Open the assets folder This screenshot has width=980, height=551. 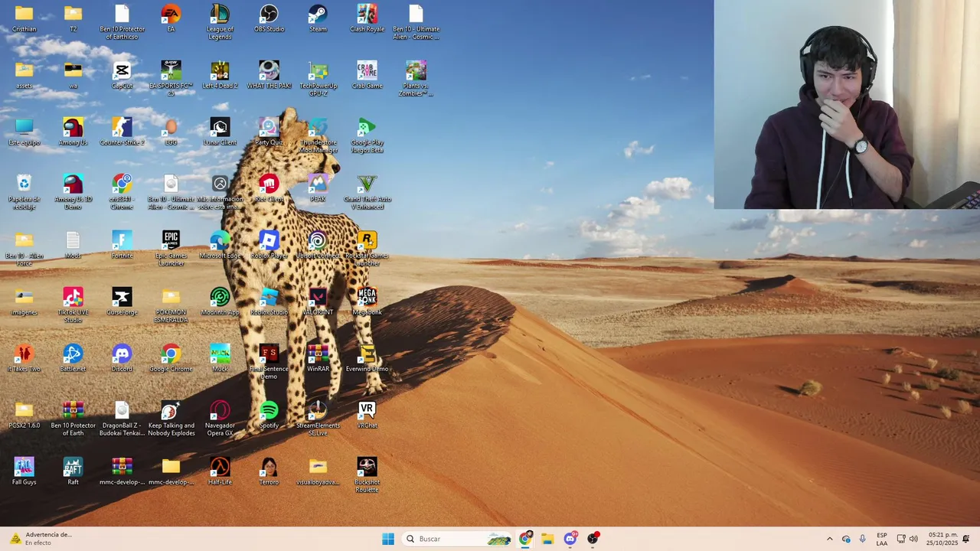pos(24,75)
